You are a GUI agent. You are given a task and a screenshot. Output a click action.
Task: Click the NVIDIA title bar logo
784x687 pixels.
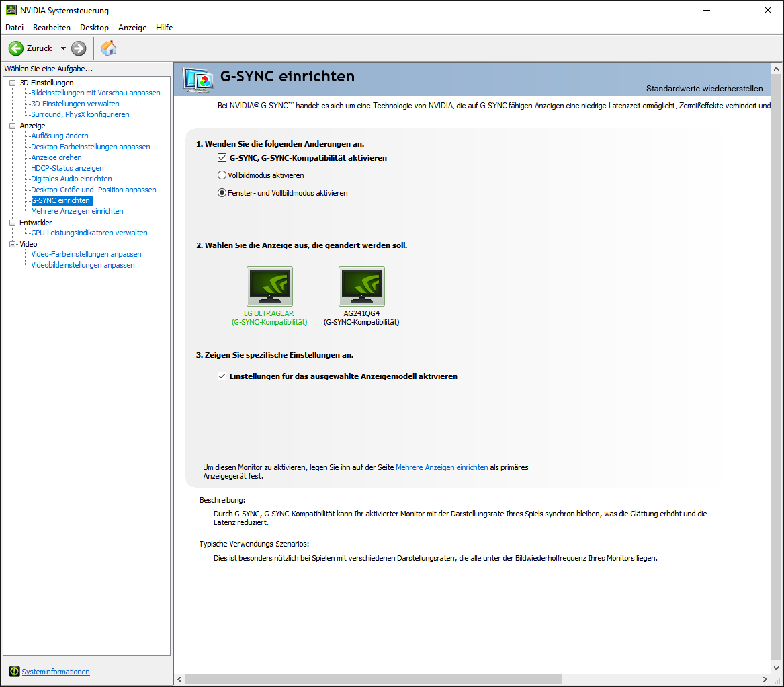(x=11, y=10)
